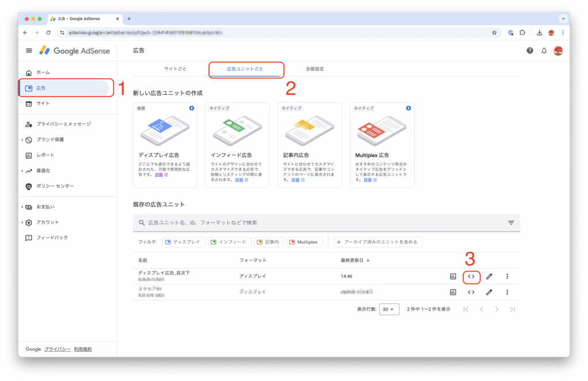The width and height of the screenshot is (588, 381).
Task: Bookmark this page with star icon
Action: point(494,33)
